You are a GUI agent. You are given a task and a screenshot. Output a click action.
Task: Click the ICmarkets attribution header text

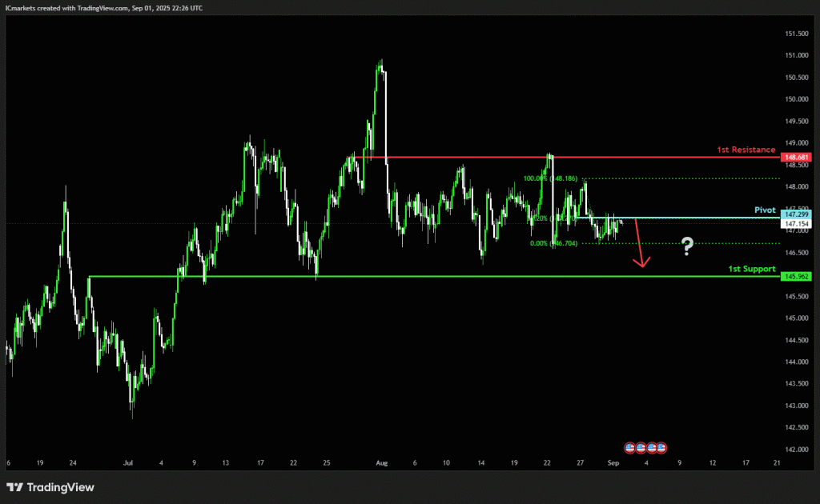click(x=104, y=8)
